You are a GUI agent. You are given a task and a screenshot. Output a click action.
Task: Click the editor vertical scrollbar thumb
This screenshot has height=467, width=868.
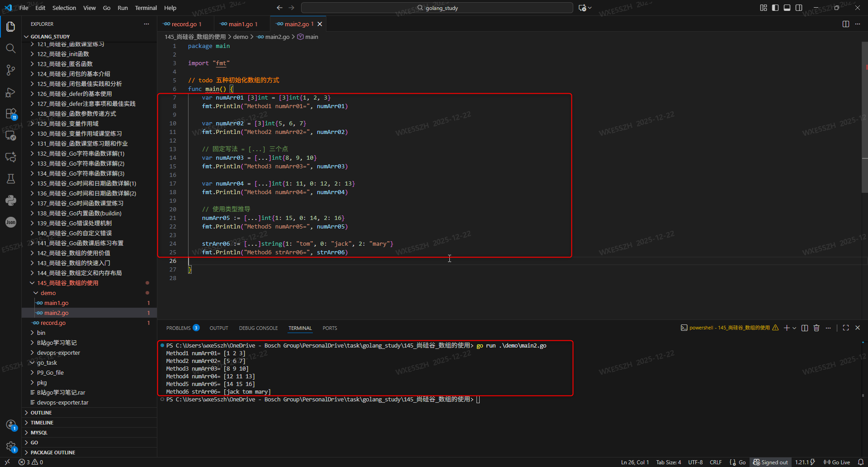[x=865, y=118]
